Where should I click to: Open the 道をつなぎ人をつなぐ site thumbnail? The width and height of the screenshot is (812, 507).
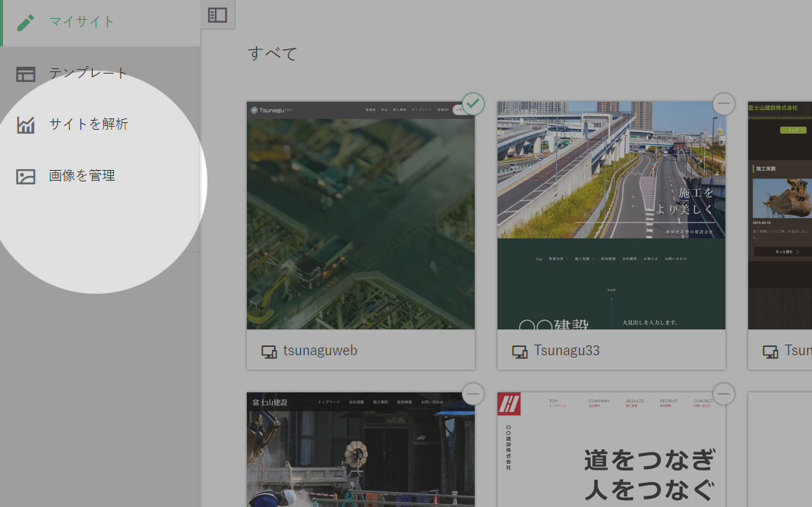point(611,452)
